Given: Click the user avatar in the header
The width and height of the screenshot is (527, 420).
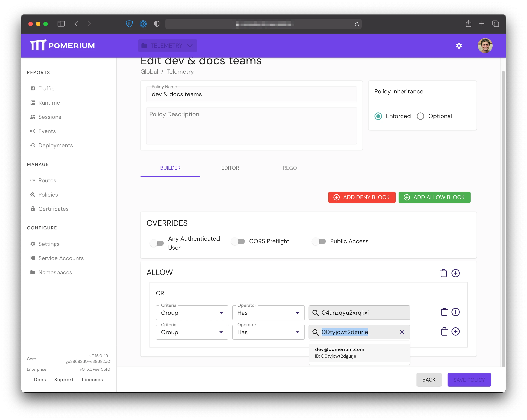Looking at the screenshot, I should [x=485, y=46].
